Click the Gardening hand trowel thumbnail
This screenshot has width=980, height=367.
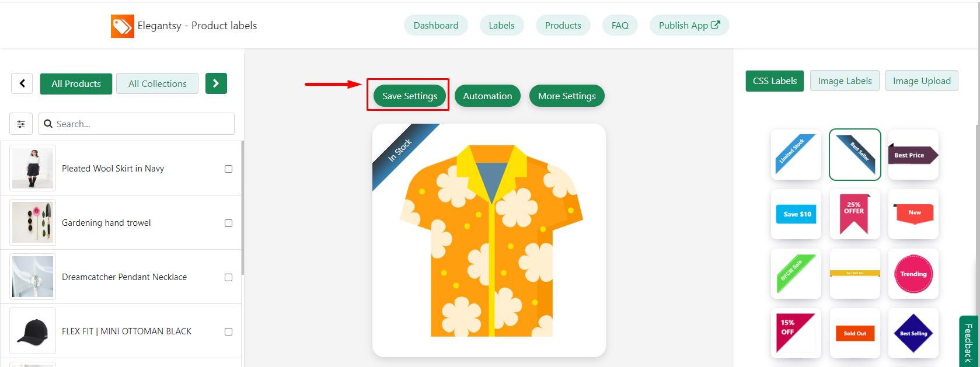click(33, 222)
